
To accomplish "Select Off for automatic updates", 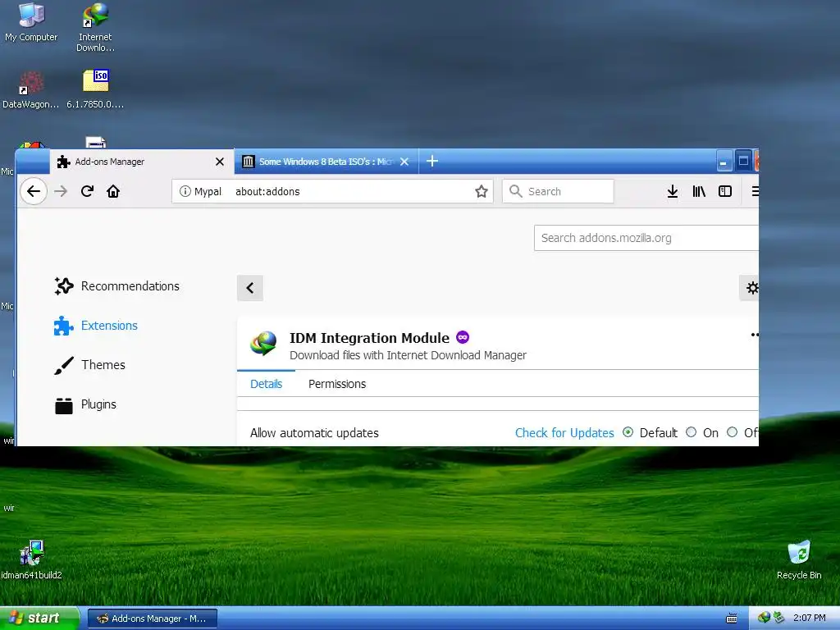I will click(732, 432).
